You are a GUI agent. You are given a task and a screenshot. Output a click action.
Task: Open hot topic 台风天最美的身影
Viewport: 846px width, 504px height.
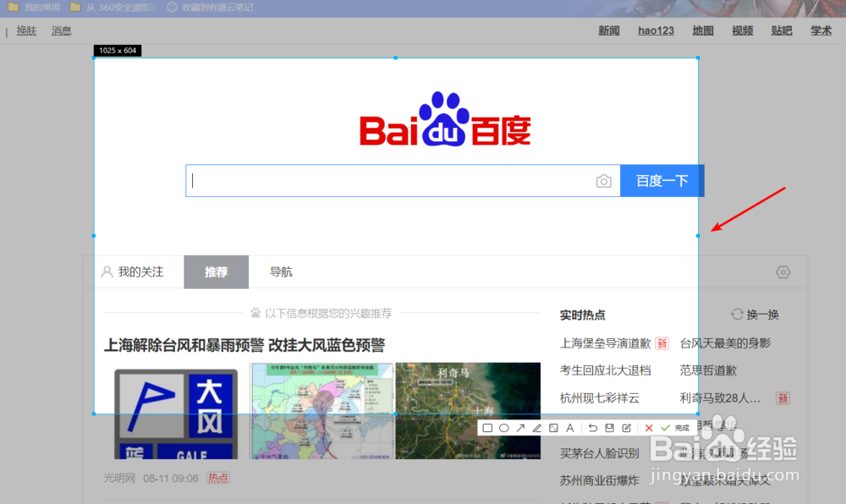click(x=725, y=343)
